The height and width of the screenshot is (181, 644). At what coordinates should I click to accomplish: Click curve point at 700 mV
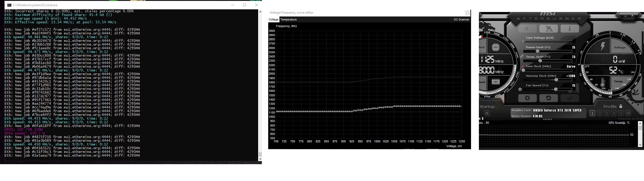pos(276,111)
